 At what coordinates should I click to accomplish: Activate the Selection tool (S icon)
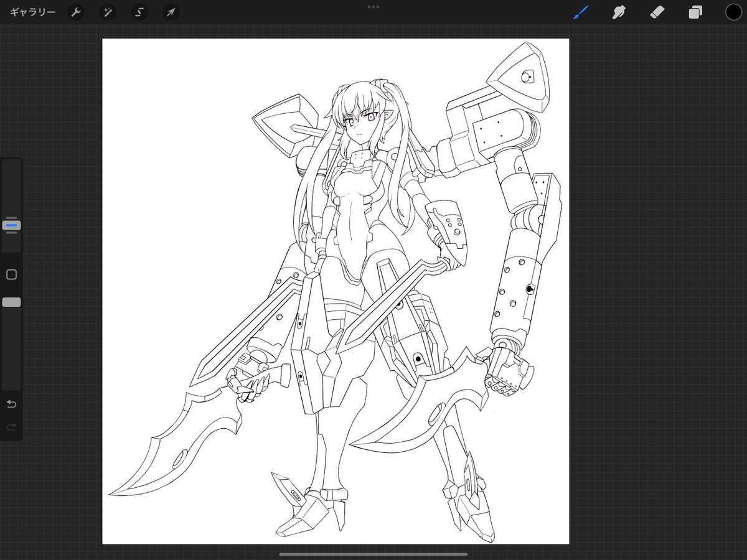pyautogui.click(x=139, y=12)
